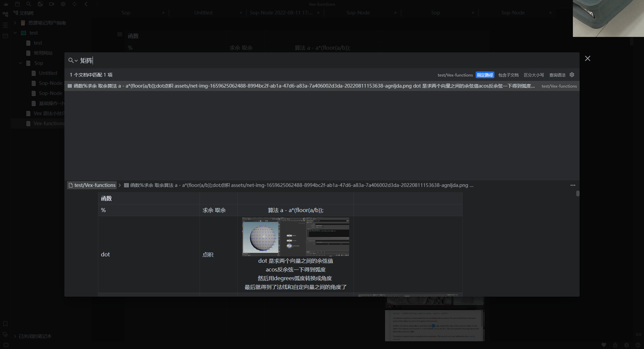
Task: Collapse the Sop document in the tree
Action: pos(20,63)
